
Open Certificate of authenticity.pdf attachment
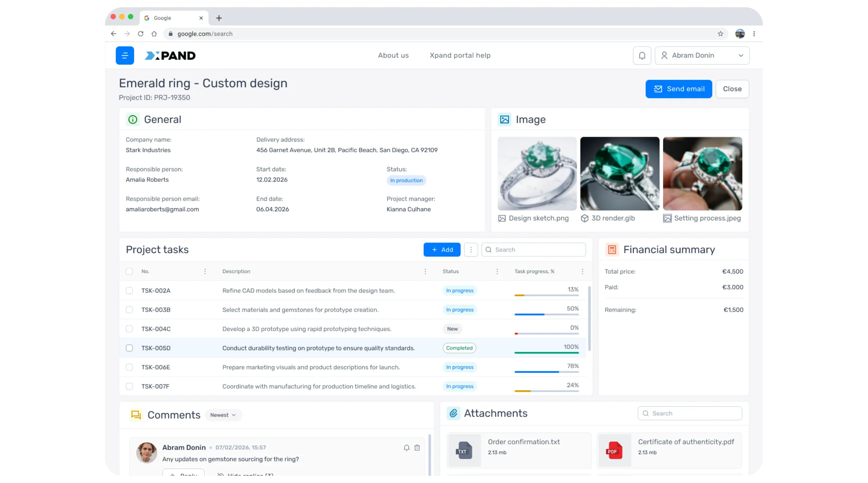click(x=669, y=450)
